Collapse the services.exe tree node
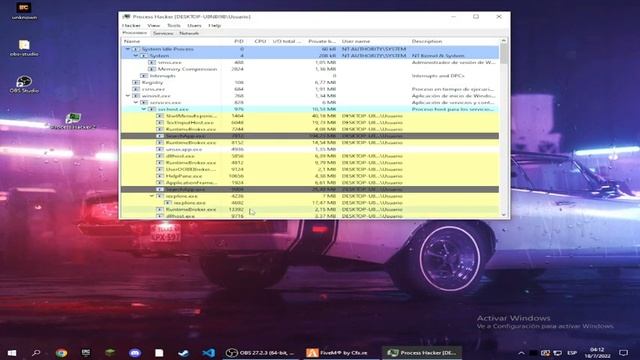Screen dimensions: 640x360 tap(136, 102)
